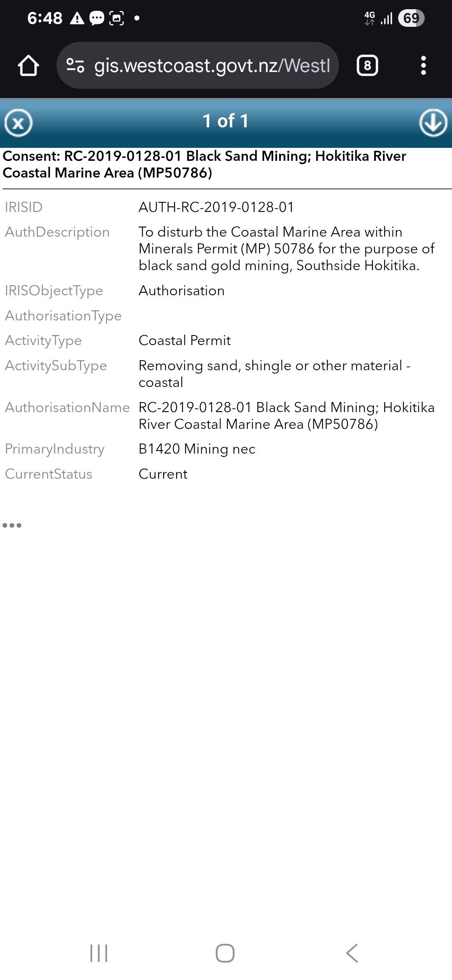Tap the down arrow icon in header
Screen dimensions: 452x980
433,123
